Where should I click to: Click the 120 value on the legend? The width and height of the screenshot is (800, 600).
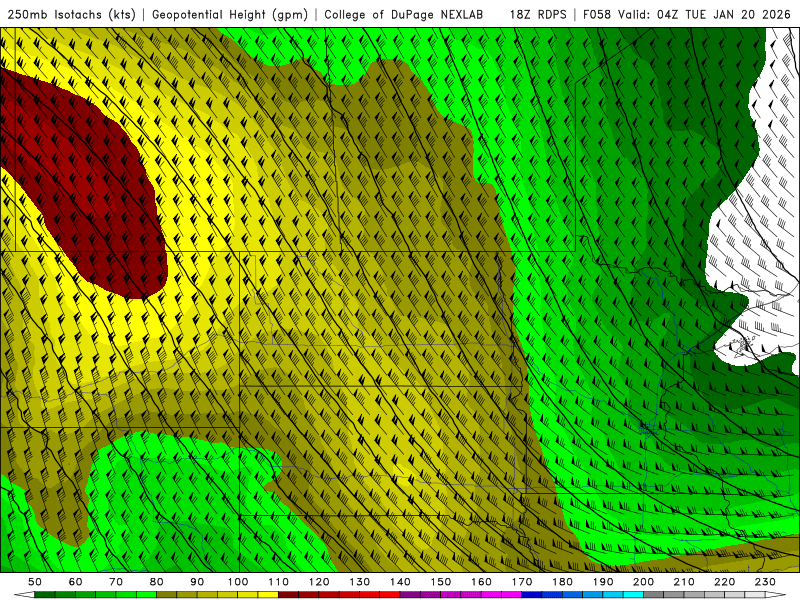pyautogui.click(x=319, y=582)
